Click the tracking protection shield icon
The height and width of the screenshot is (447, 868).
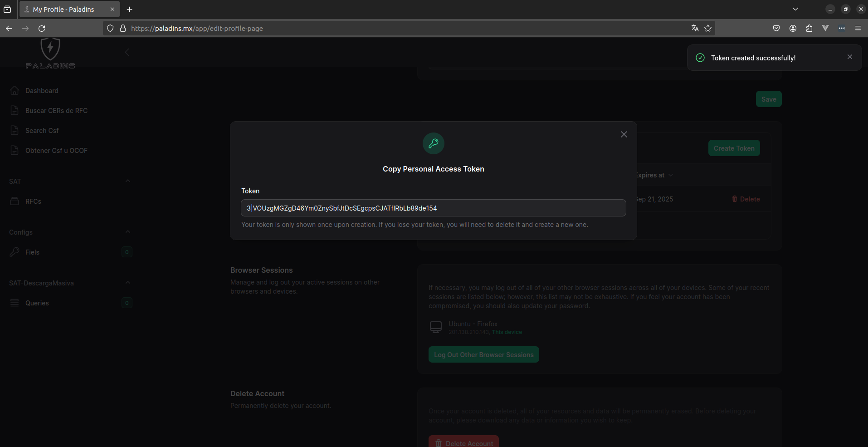(110, 28)
